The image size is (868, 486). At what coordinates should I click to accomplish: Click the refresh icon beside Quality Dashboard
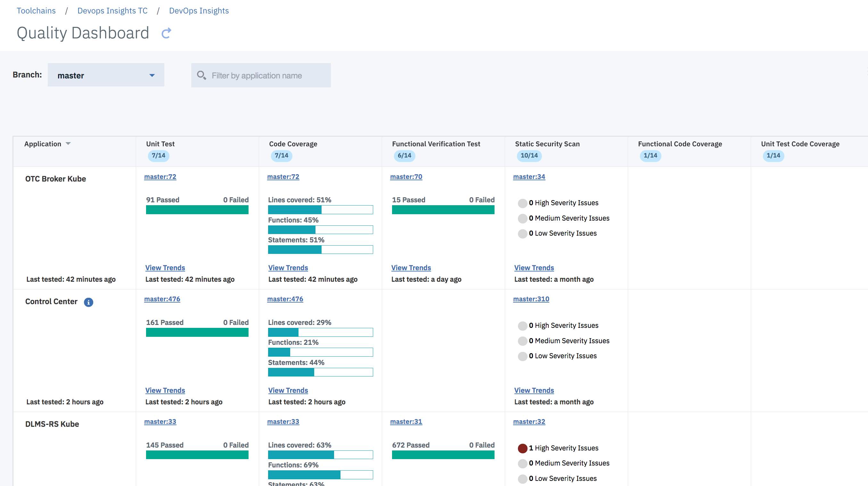coord(167,33)
